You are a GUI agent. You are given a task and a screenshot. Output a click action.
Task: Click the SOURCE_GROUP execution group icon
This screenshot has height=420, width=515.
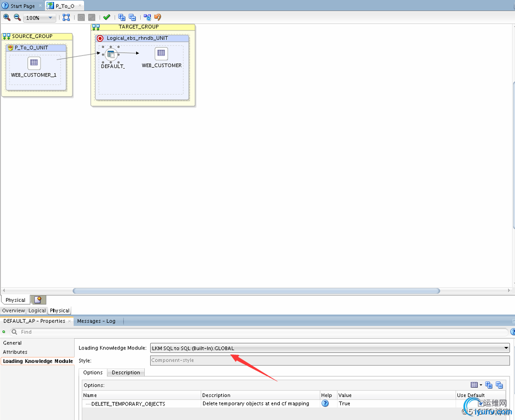7,37
